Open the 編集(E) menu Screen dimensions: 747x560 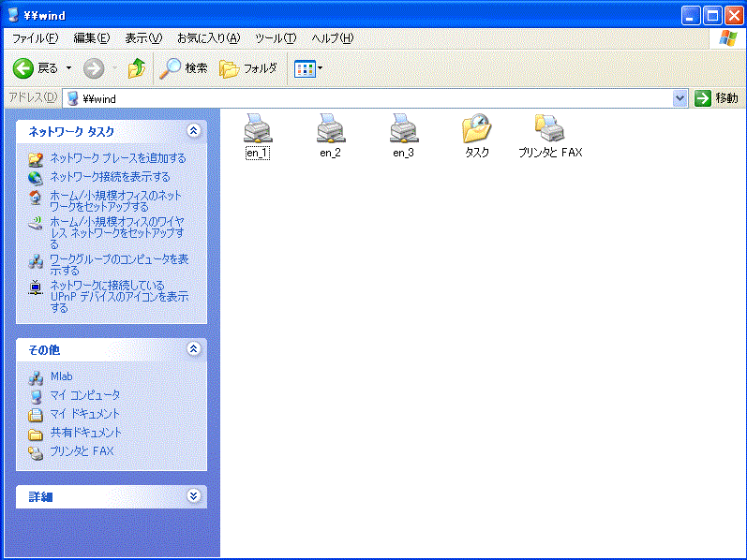pos(92,38)
